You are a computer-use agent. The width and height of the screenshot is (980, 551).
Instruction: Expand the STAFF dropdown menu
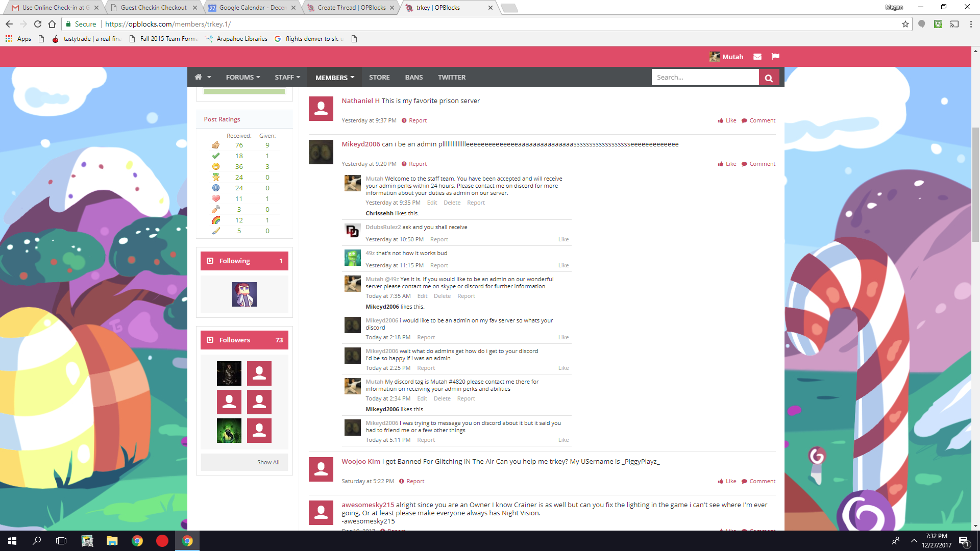(287, 77)
